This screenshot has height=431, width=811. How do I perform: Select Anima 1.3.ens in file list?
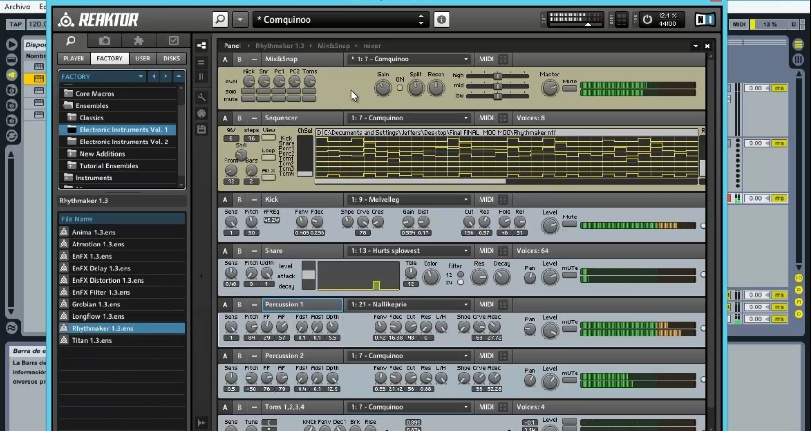click(122, 232)
